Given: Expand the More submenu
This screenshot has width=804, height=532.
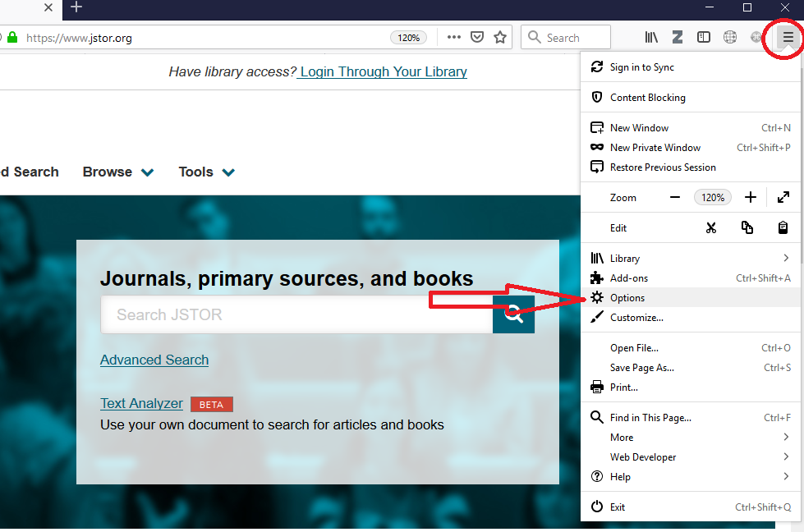Looking at the screenshot, I should [x=690, y=438].
